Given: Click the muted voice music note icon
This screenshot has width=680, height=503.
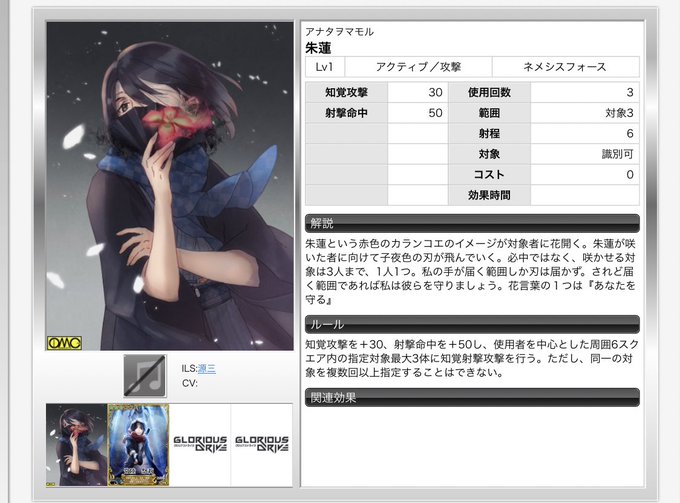Looking at the screenshot, I should 145,376.
